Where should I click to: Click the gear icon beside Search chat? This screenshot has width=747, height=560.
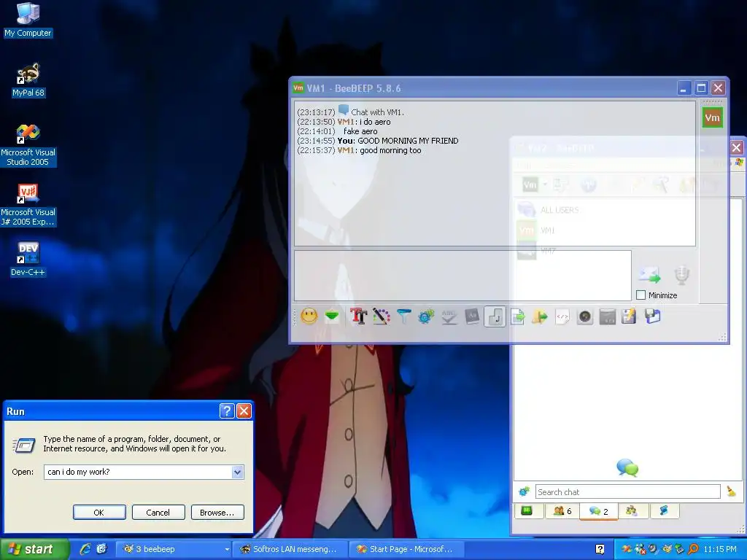(x=524, y=491)
